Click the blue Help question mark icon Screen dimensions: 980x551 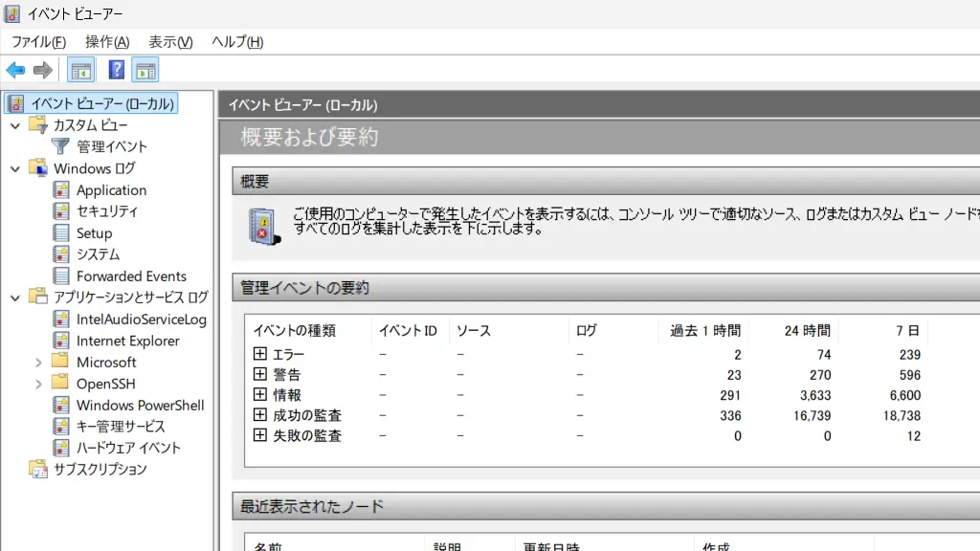(117, 70)
